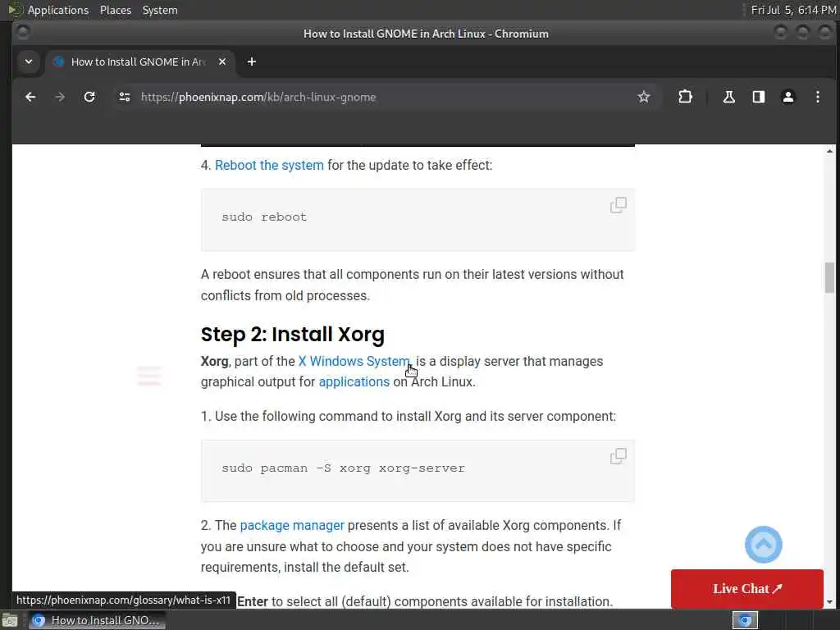Go back to the previous page

tap(30, 97)
